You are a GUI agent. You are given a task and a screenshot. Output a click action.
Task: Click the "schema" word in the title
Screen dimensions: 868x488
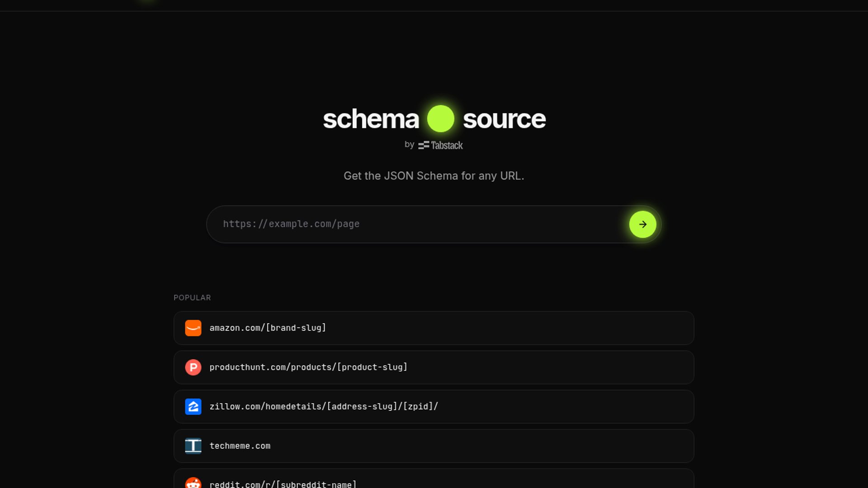371,119
